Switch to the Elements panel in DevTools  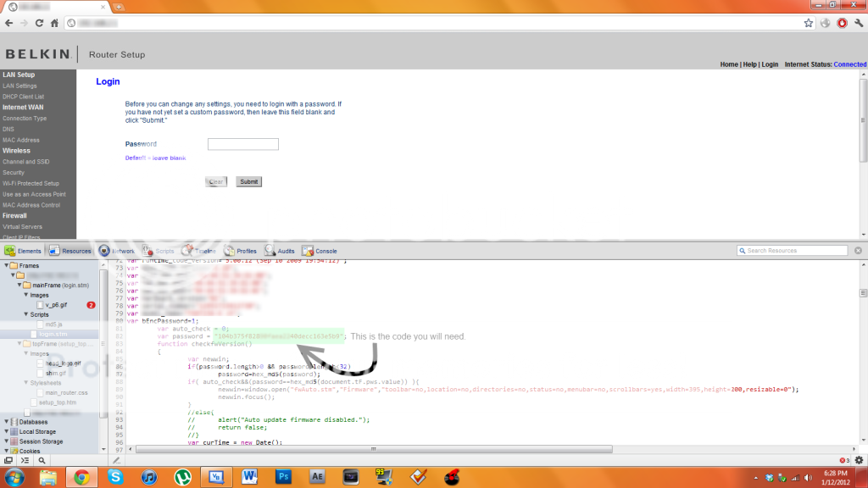pos(23,251)
